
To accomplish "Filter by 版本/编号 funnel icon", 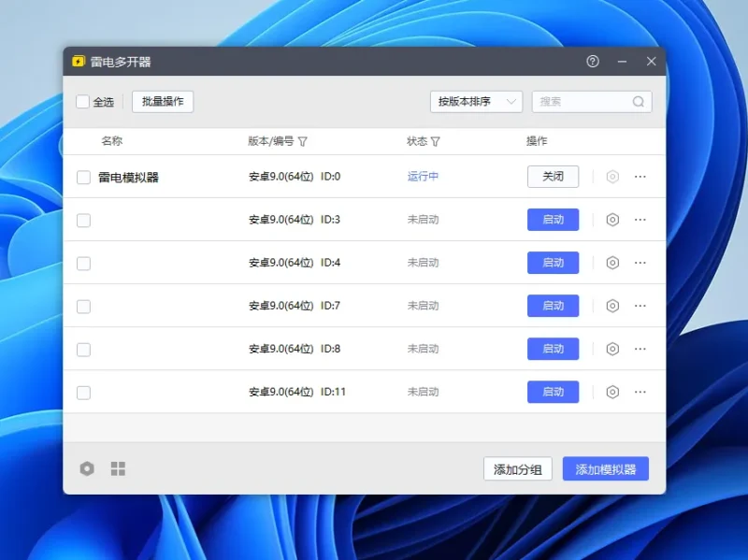I will tap(302, 142).
